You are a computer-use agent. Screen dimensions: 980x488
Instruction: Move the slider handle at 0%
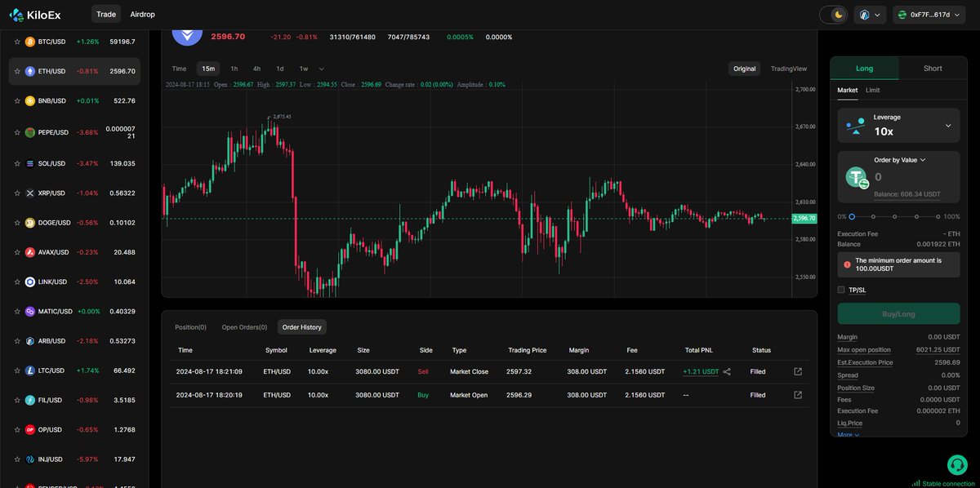(x=852, y=216)
